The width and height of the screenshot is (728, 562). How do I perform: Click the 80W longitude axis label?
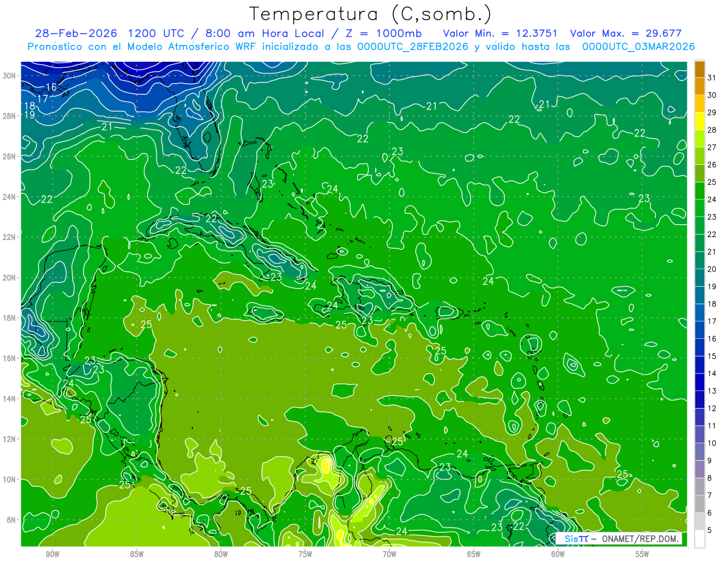pyautogui.click(x=221, y=554)
